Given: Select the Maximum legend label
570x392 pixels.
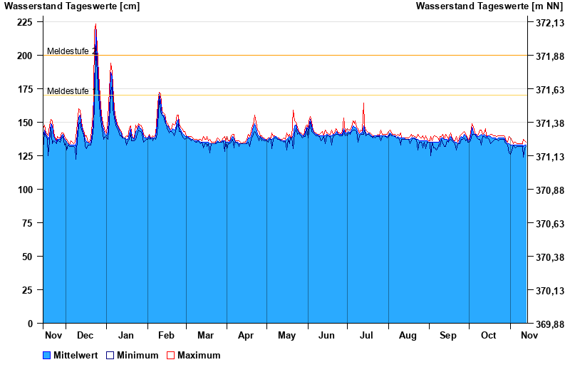Looking at the screenshot, I should click(x=199, y=356).
